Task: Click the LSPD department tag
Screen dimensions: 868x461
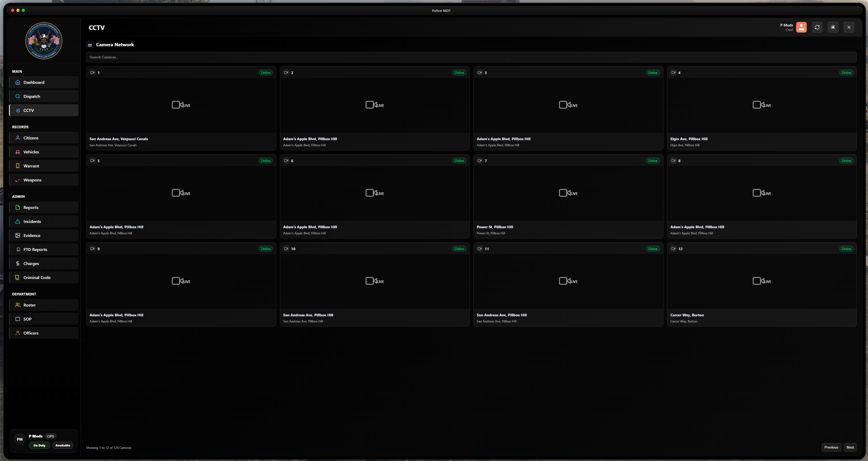Action: tap(50, 436)
